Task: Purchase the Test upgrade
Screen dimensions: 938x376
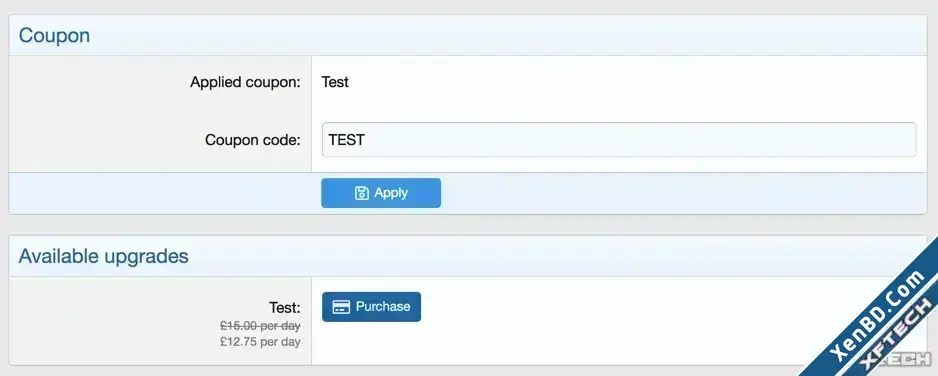Action: click(x=371, y=307)
